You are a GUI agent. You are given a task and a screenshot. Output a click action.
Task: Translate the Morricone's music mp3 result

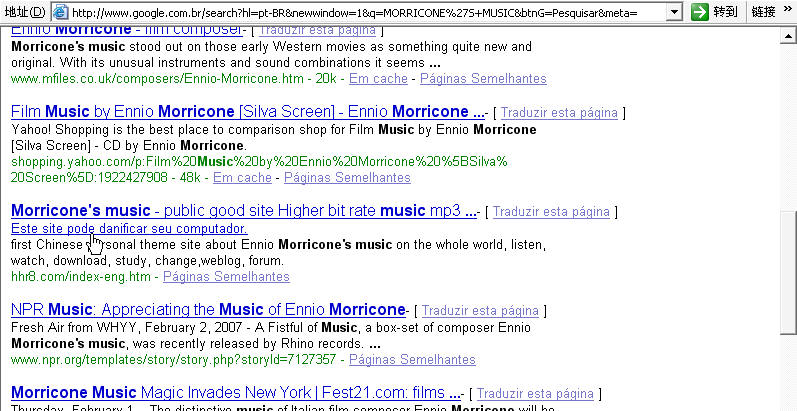[551, 211]
